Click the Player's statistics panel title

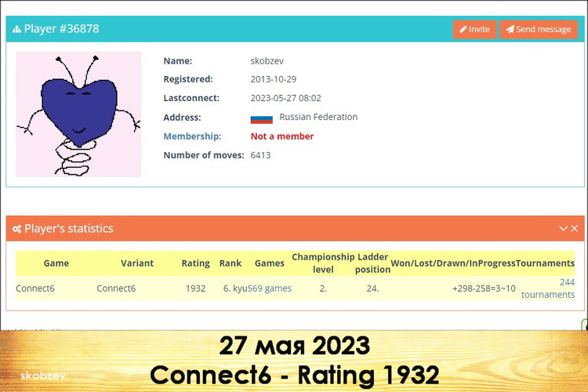(68, 229)
